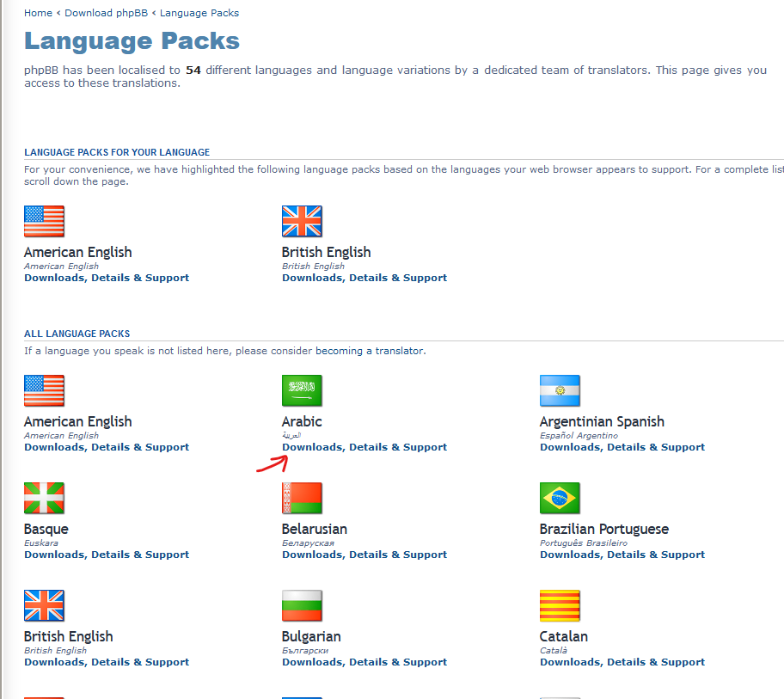Click the Belarusian flag icon
Viewport: 784px width, 699px height.
302,498
